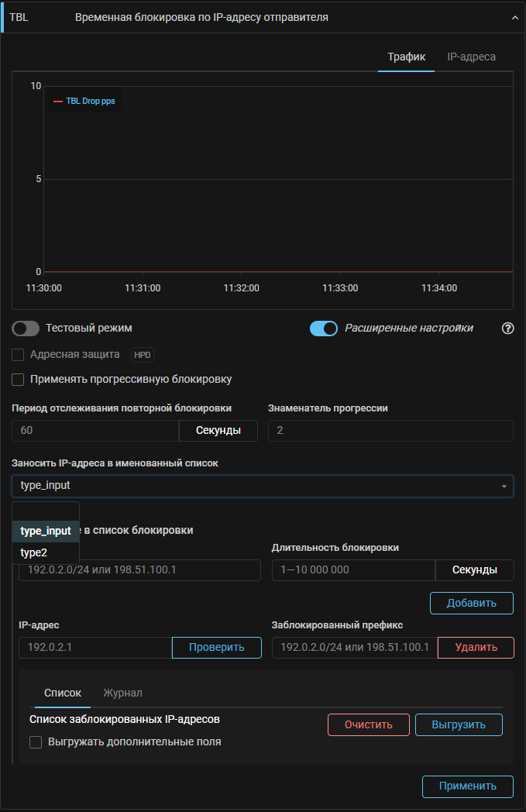The image size is (526, 812).
Task: Select the Список tab
Action: coord(63,693)
